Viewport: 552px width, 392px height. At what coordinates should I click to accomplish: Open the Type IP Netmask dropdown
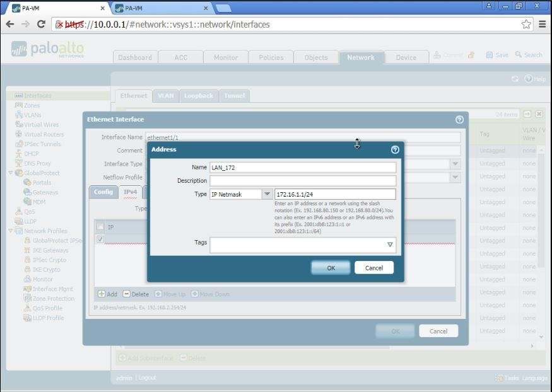pyautogui.click(x=266, y=194)
